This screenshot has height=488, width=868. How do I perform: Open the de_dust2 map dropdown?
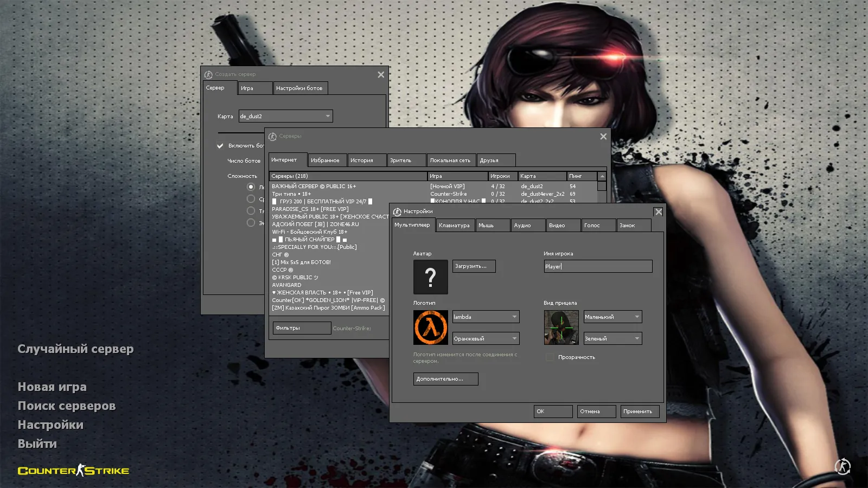click(285, 116)
